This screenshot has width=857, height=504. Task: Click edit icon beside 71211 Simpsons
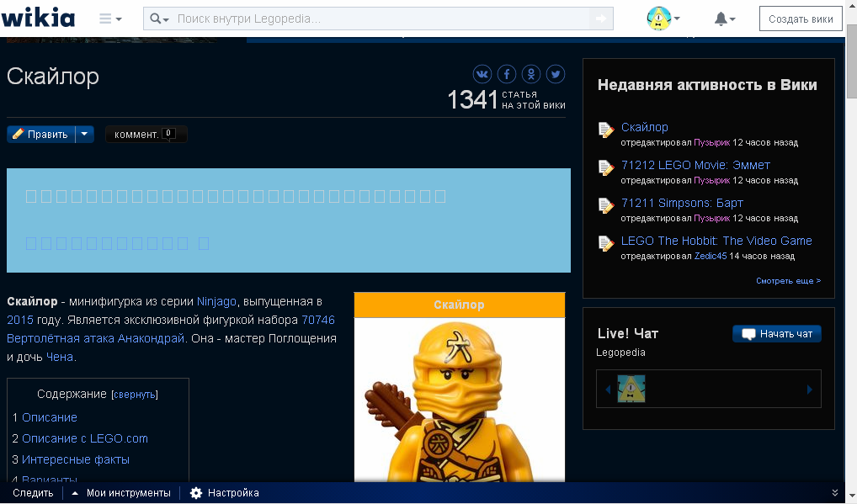coord(605,206)
